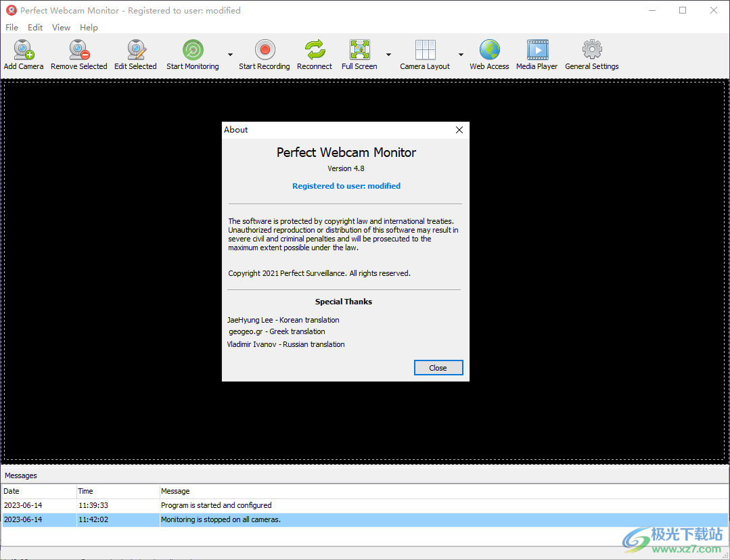Select the 'Monitoring is stopped on all cameras' row
Viewport: 730px width, 560px height.
[x=365, y=519]
